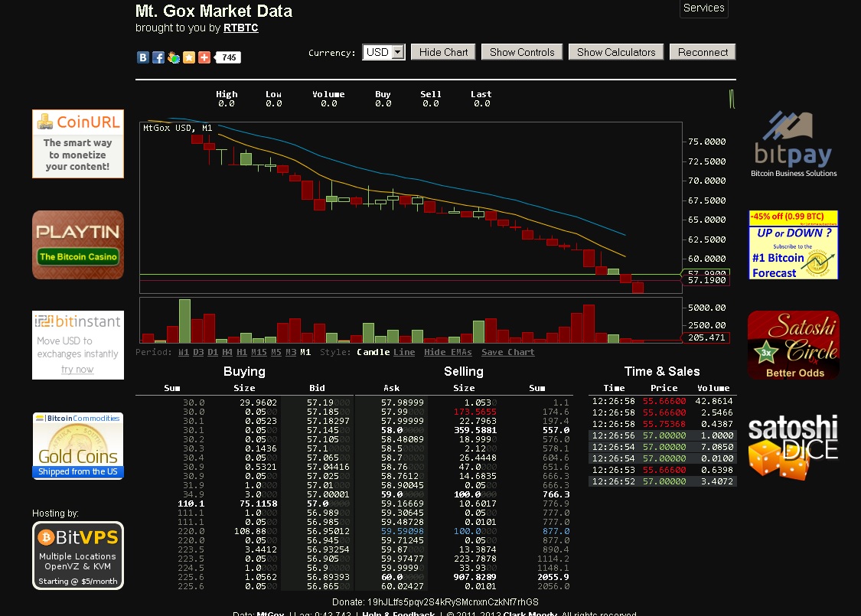
Task: Select the M5 chart period
Action: [276, 353]
